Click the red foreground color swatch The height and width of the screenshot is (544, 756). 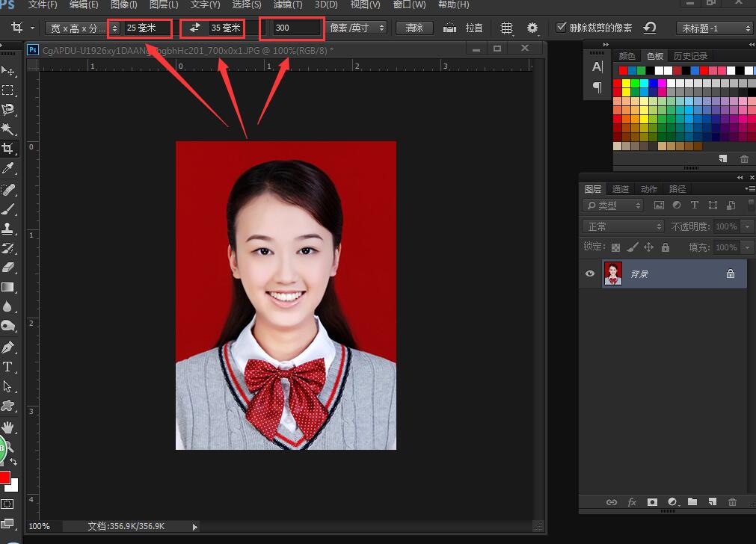pos(4,477)
